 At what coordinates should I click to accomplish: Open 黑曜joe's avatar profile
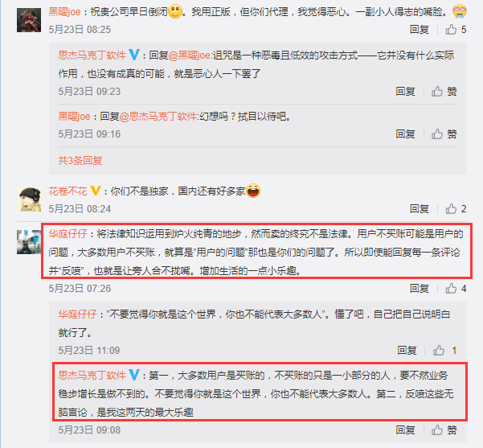(x=29, y=20)
